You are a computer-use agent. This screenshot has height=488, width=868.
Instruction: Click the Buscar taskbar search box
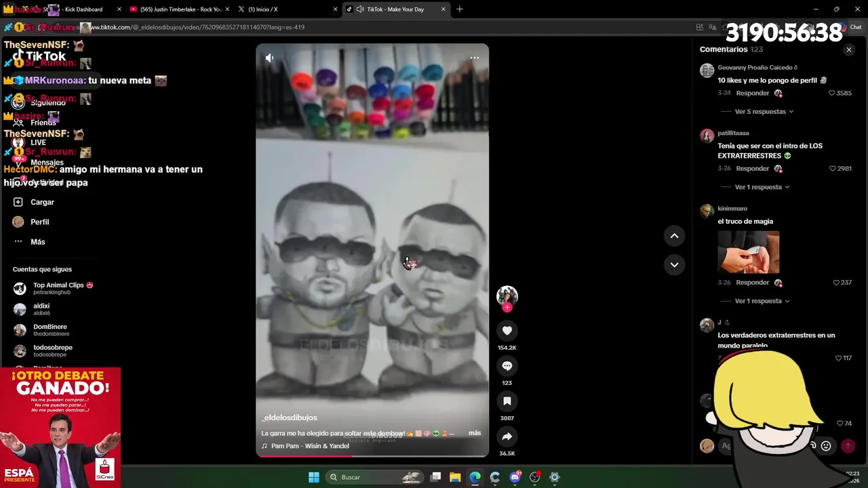pos(373,477)
